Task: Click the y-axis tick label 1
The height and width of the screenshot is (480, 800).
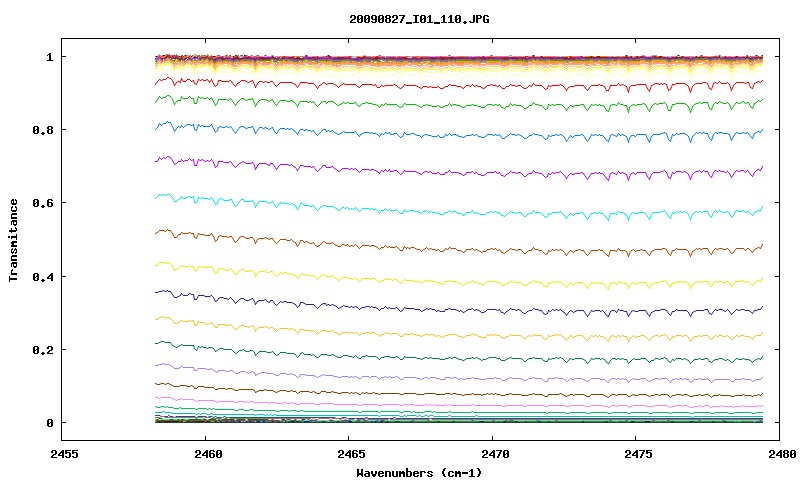Action: (49, 57)
